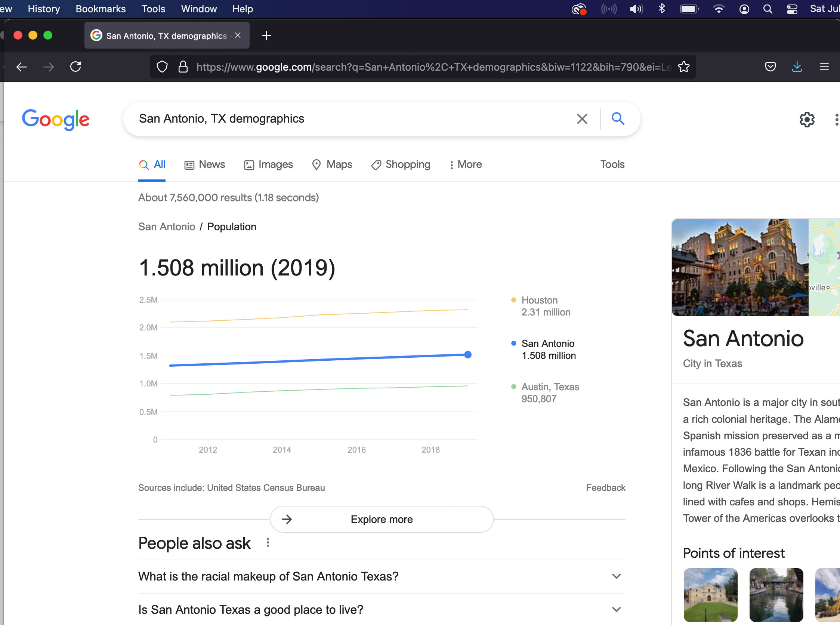The width and height of the screenshot is (840, 625).
Task: Open the Help menu
Action: (243, 9)
